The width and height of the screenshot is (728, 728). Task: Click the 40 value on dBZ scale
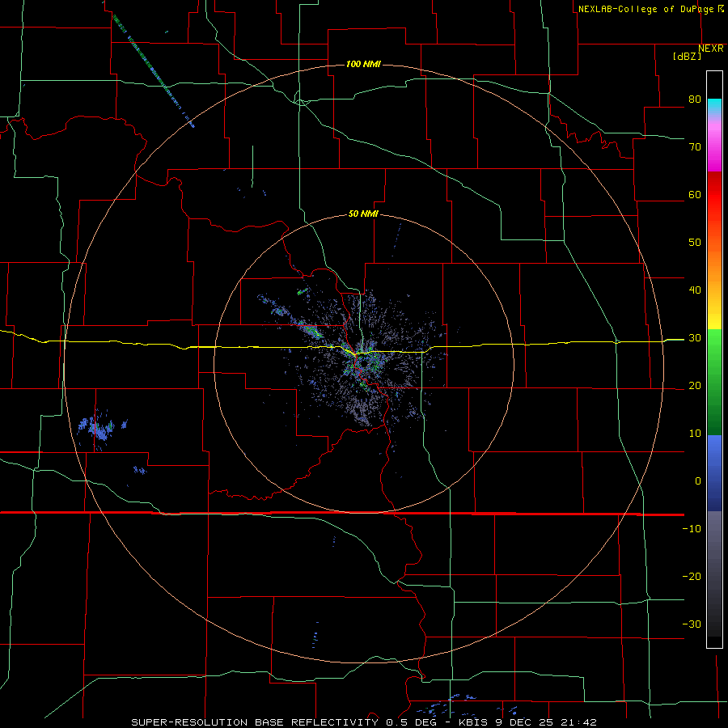[695, 290]
